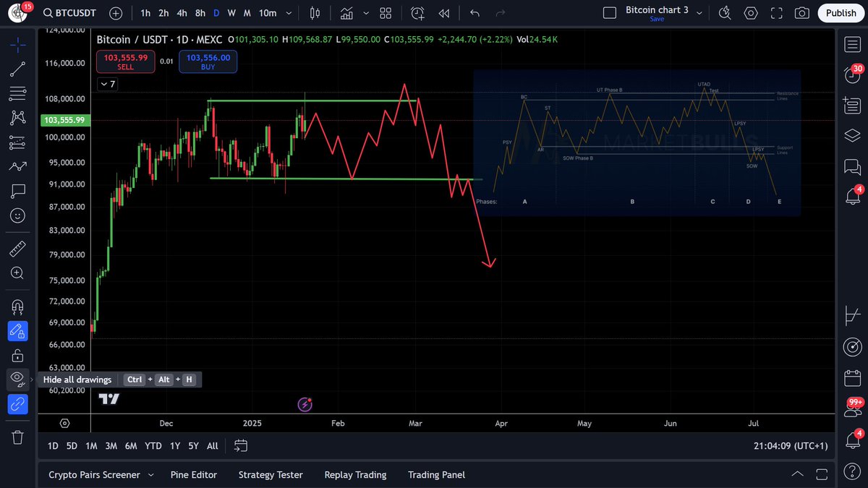Set the date range to YTD
This screenshot has width=868, height=488.
(x=153, y=446)
